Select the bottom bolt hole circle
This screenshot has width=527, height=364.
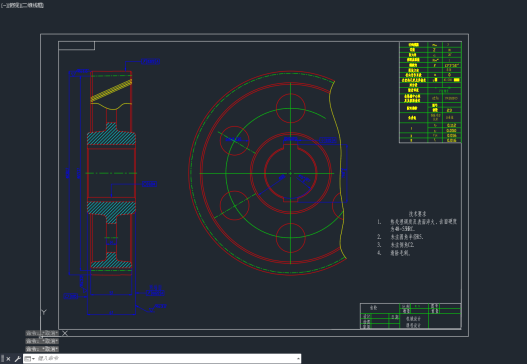click(x=291, y=238)
